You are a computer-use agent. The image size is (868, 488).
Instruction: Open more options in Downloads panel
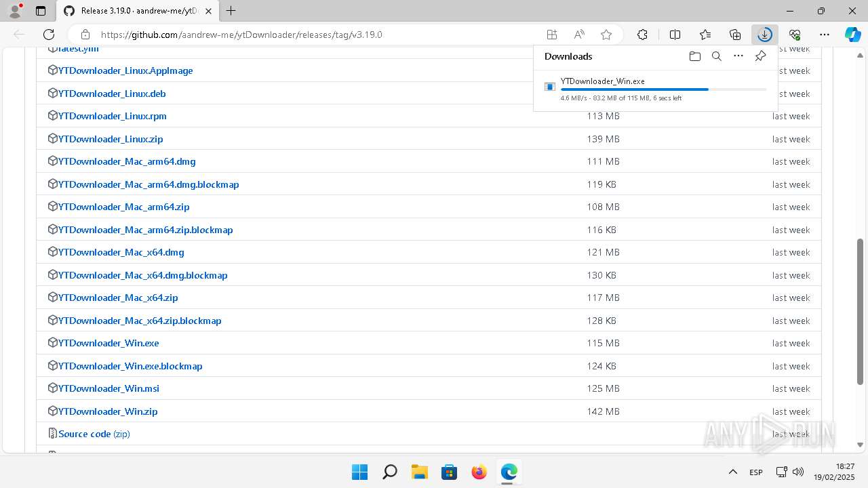click(x=738, y=56)
